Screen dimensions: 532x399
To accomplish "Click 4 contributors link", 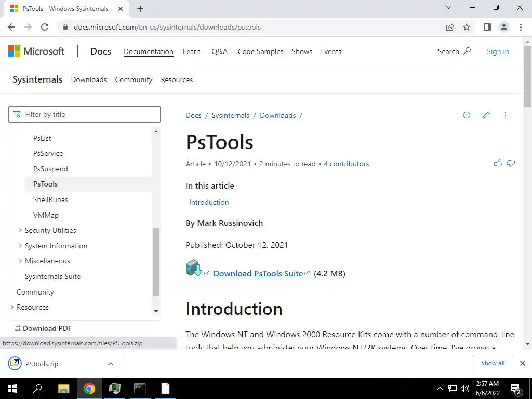I will tap(347, 164).
